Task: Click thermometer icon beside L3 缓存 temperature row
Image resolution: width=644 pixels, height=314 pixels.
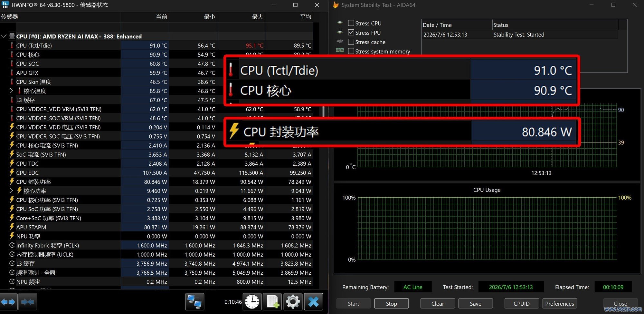Action: [12, 100]
